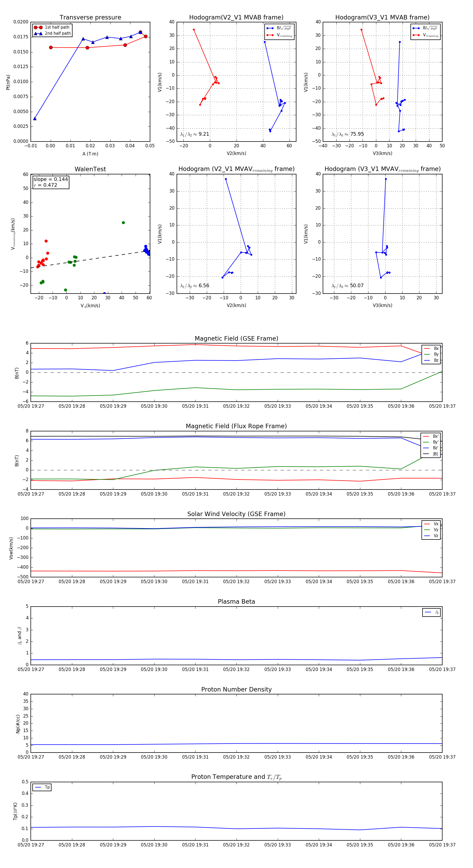Screen dimensions: 473x868
Task: Click the topmost green point in WalenTest
Action: pyautogui.click(x=123, y=223)
